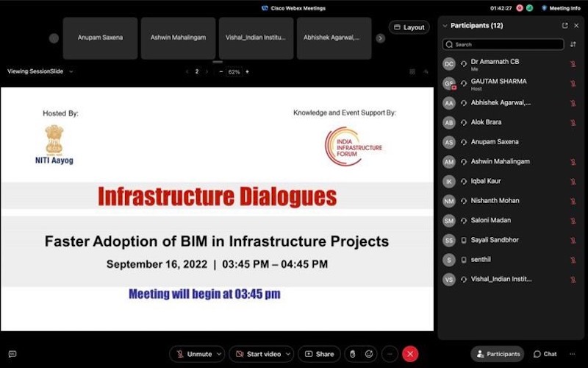Open panel options ellipsis next to Chat

click(573, 354)
